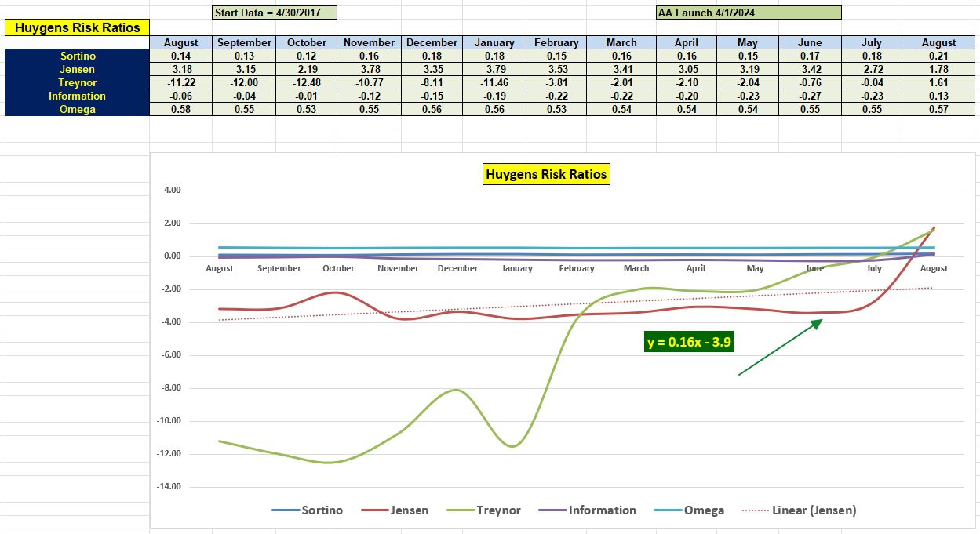Click the chart title Huygens Risk Ratios

(x=546, y=174)
